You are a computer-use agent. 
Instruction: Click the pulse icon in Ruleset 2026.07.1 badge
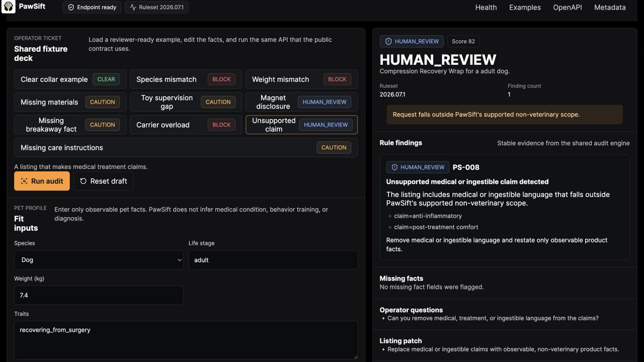pyautogui.click(x=133, y=8)
